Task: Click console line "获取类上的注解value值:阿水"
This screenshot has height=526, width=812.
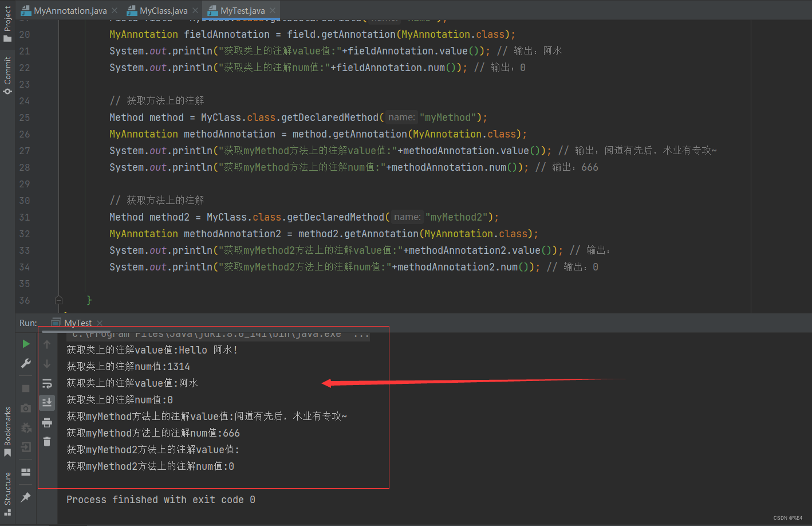Action: point(132,383)
